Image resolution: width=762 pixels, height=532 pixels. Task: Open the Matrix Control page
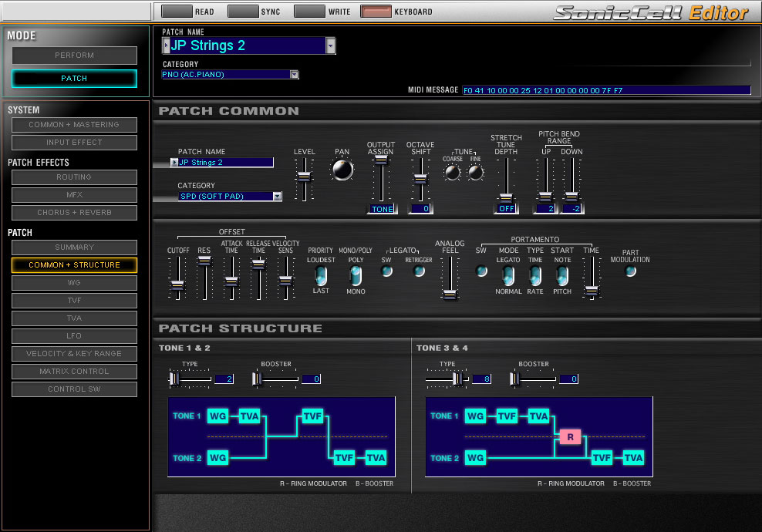[74, 372]
